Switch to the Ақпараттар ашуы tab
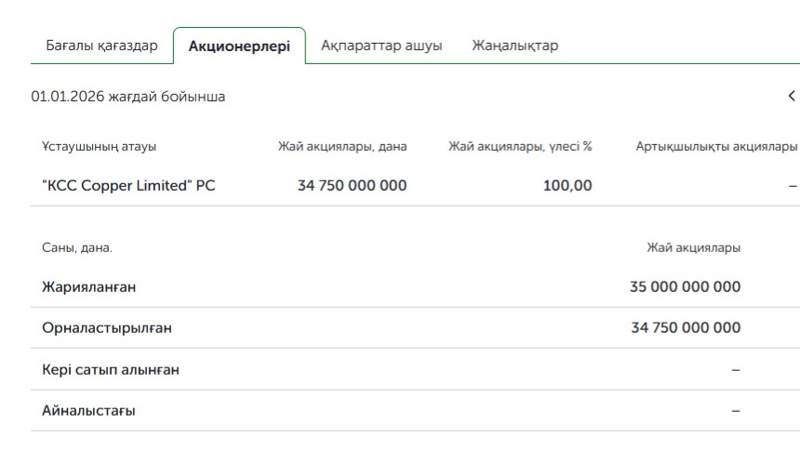 [381, 46]
